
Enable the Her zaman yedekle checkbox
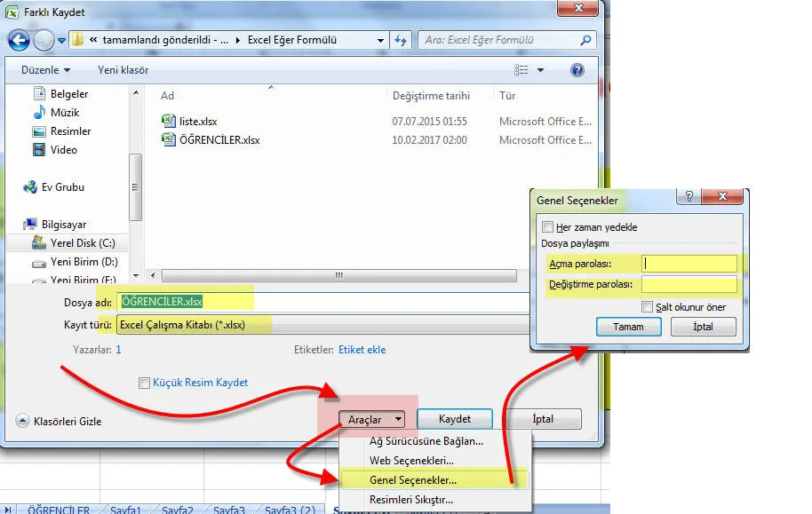click(x=548, y=227)
